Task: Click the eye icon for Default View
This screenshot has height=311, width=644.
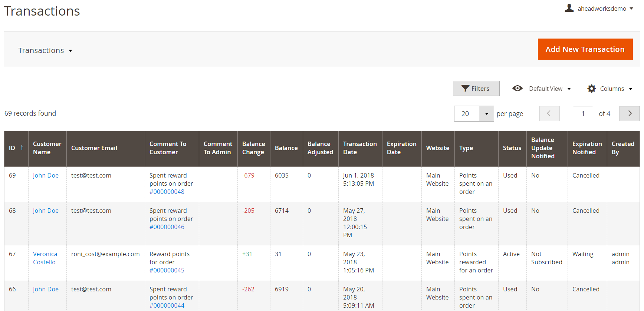Action: [517, 89]
